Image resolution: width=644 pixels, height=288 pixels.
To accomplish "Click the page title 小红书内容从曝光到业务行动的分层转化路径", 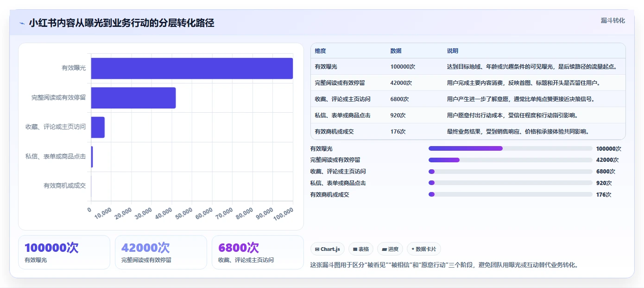I will 121,23.
